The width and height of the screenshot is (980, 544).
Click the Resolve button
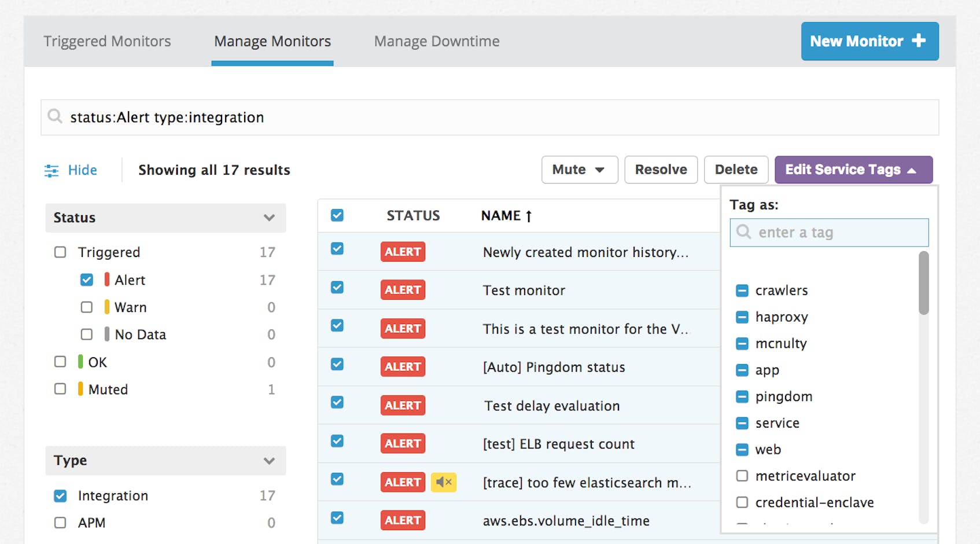click(661, 170)
